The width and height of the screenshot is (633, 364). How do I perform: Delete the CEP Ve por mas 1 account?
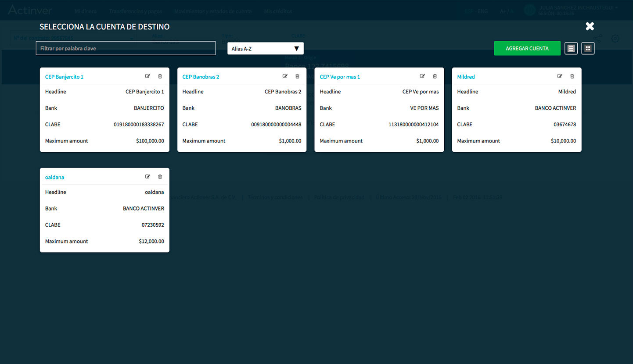tap(435, 76)
